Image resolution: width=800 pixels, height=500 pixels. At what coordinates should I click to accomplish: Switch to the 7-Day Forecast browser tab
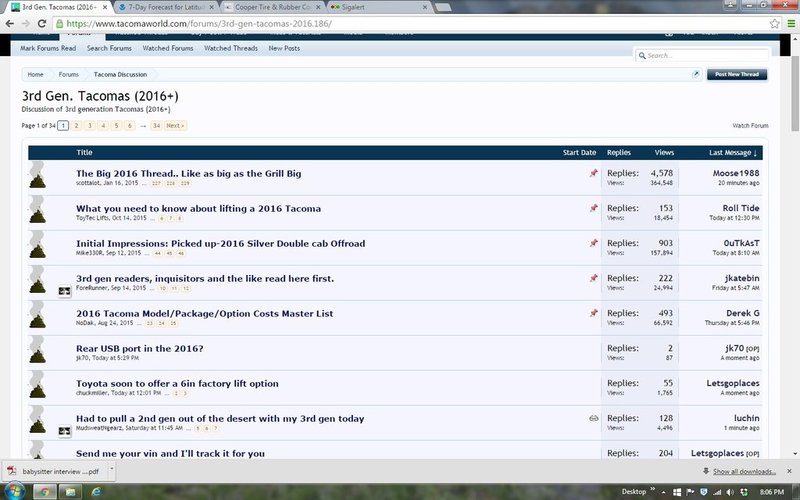click(x=166, y=7)
